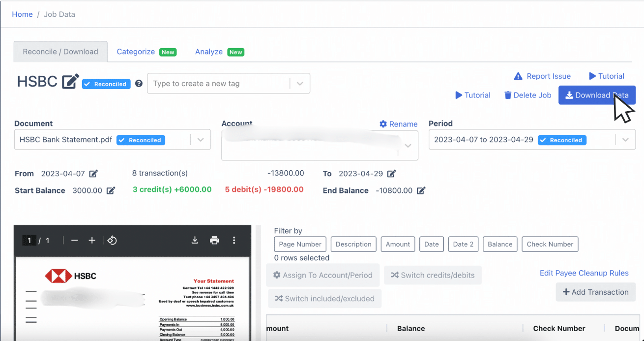The image size is (644, 341).
Task: Expand the tag creation dropdown arrow
Action: pyautogui.click(x=300, y=84)
